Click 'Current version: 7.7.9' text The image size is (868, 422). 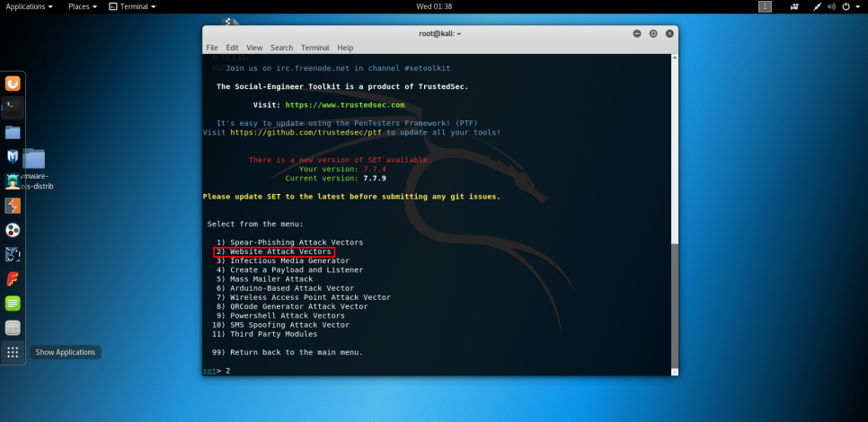click(x=336, y=178)
